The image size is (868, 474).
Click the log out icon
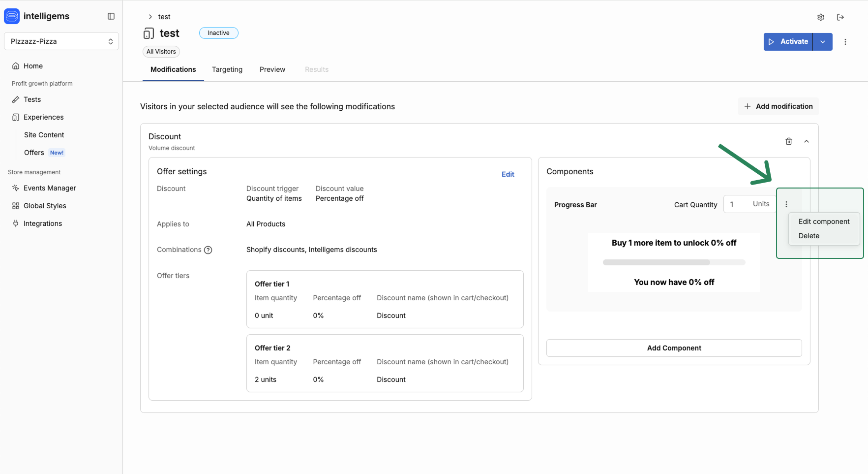coord(840,17)
